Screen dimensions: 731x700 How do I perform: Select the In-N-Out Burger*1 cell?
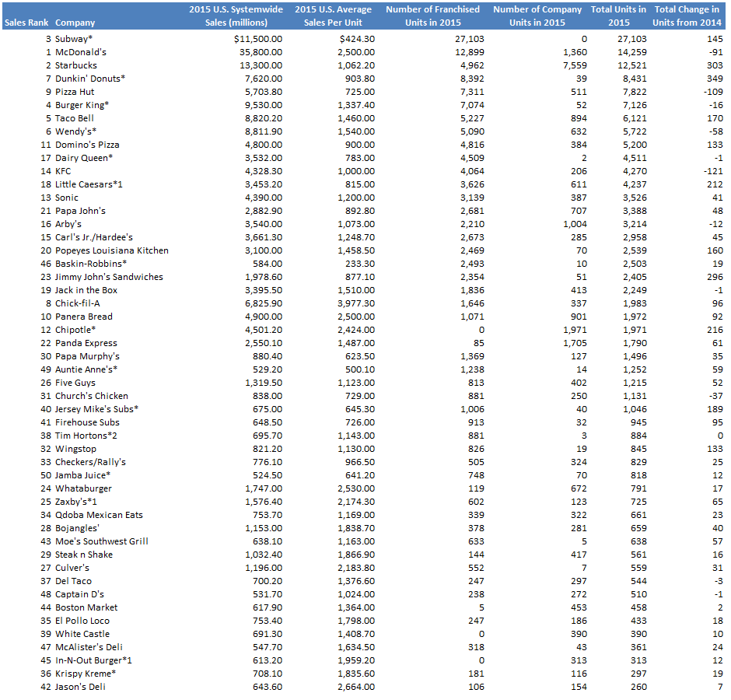click(93, 661)
